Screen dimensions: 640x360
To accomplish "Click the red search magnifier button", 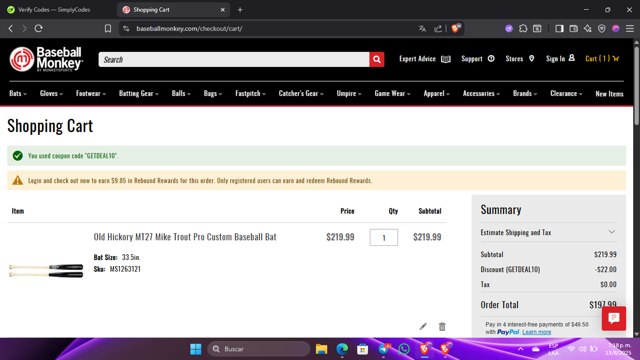I will pos(377,60).
